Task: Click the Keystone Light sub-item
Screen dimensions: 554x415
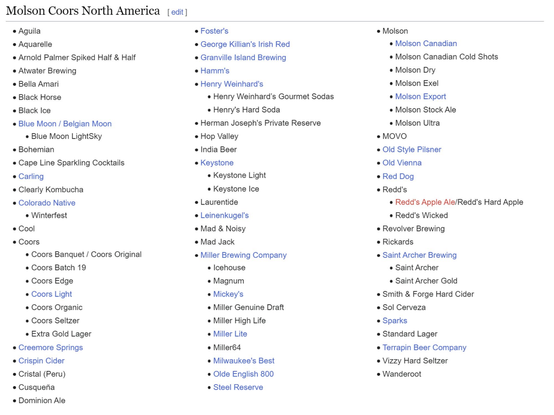Action: pos(240,175)
